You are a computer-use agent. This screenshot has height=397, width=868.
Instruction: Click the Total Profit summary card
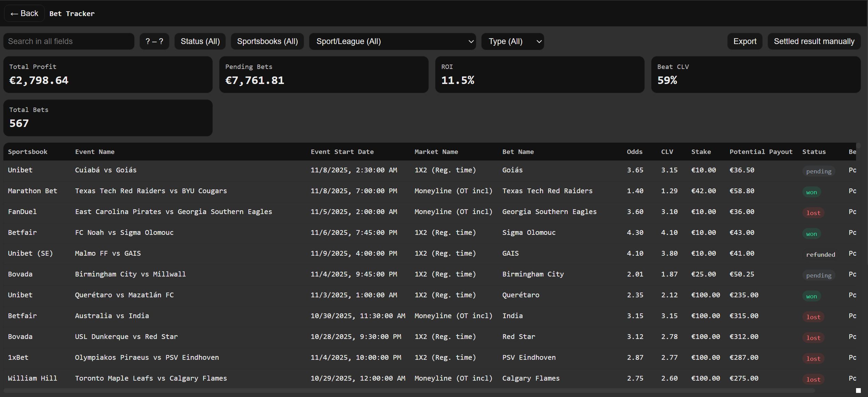108,74
